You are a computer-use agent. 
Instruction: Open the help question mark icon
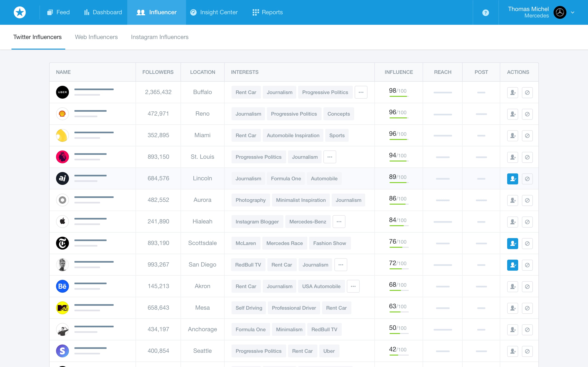pyautogui.click(x=485, y=13)
